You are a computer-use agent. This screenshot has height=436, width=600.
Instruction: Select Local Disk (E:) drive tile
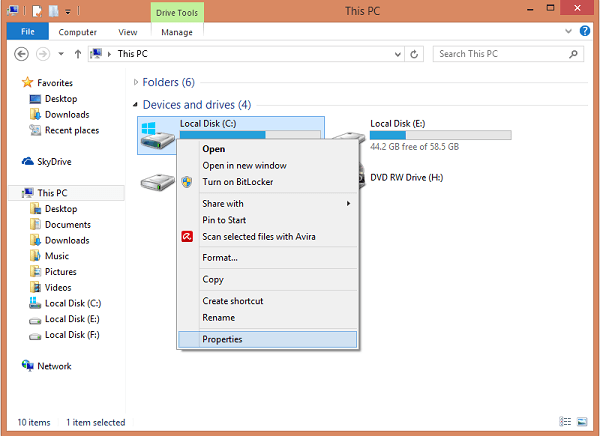coord(421,135)
